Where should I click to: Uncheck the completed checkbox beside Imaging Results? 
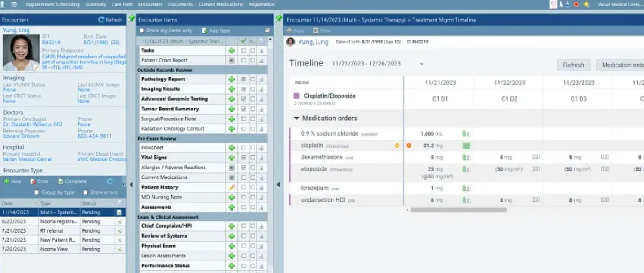pyautogui.click(x=243, y=89)
